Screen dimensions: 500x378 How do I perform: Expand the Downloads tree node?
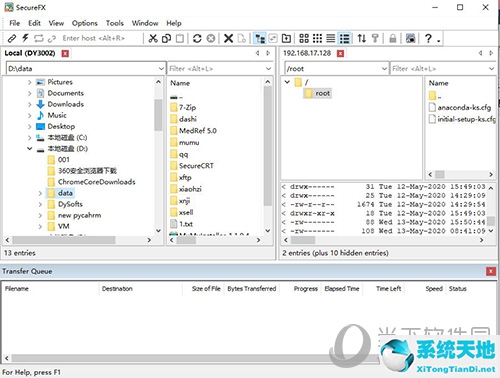pyautogui.click(x=30, y=104)
